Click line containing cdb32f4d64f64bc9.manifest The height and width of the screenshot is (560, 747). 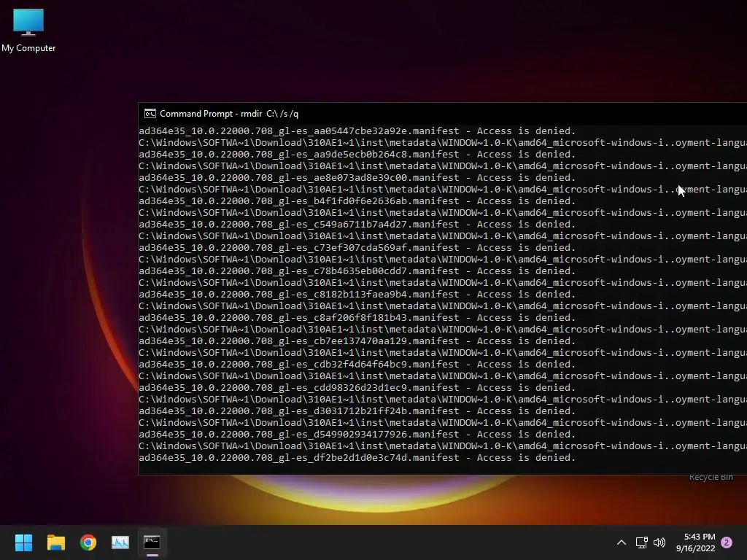click(357, 365)
